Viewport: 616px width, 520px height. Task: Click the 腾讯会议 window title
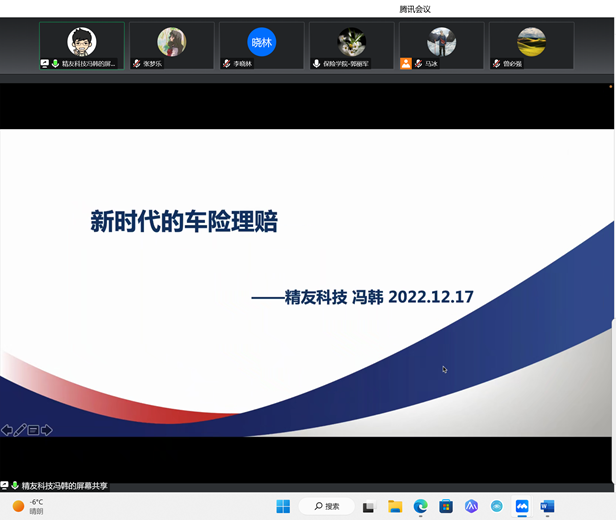coord(414,9)
